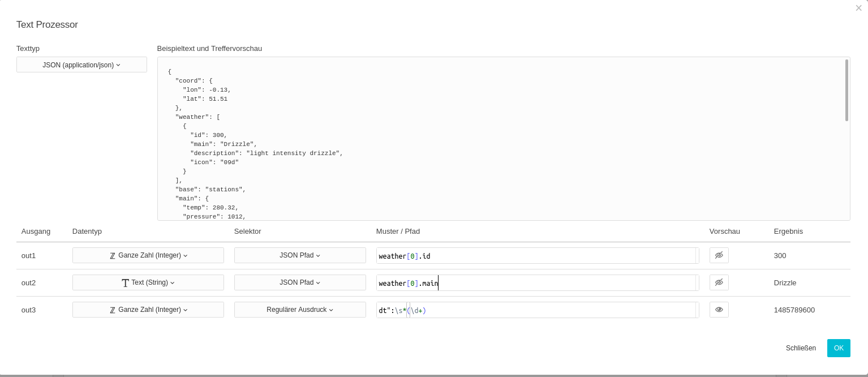Open out1 JSON Pfad selector dropdown
This screenshot has height=377, width=868.
click(x=300, y=255)
